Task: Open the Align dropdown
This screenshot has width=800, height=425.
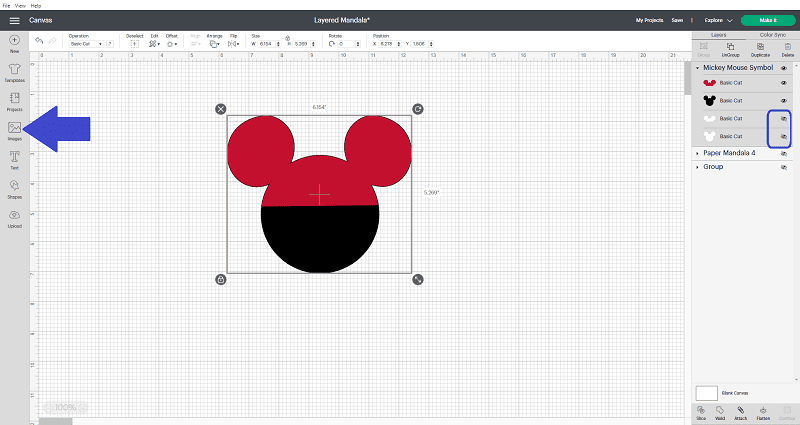Action: 195,41
